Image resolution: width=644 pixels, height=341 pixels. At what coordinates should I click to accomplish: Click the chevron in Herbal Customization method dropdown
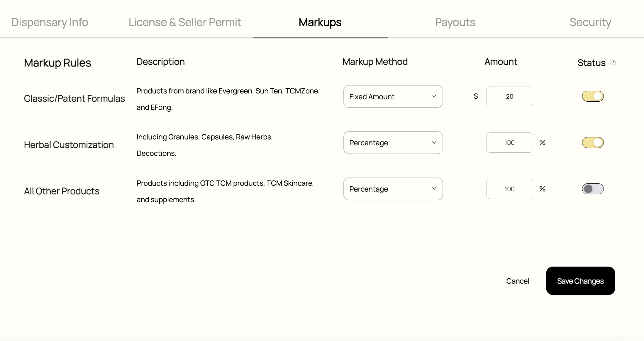(434, 143)
